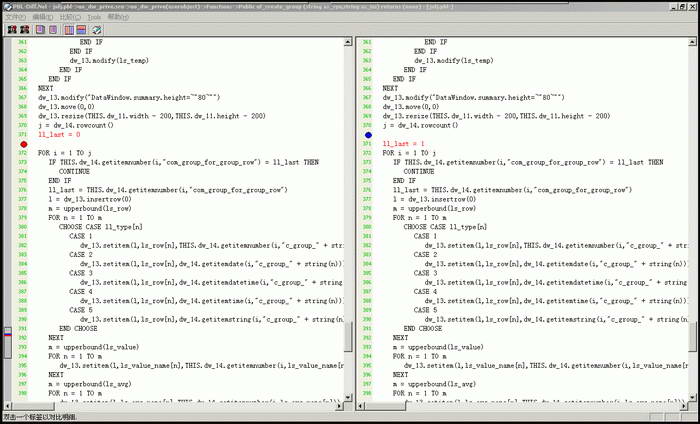
Task: Click right pane horizontal scrollbar thumb
Action: pos(383,406)
